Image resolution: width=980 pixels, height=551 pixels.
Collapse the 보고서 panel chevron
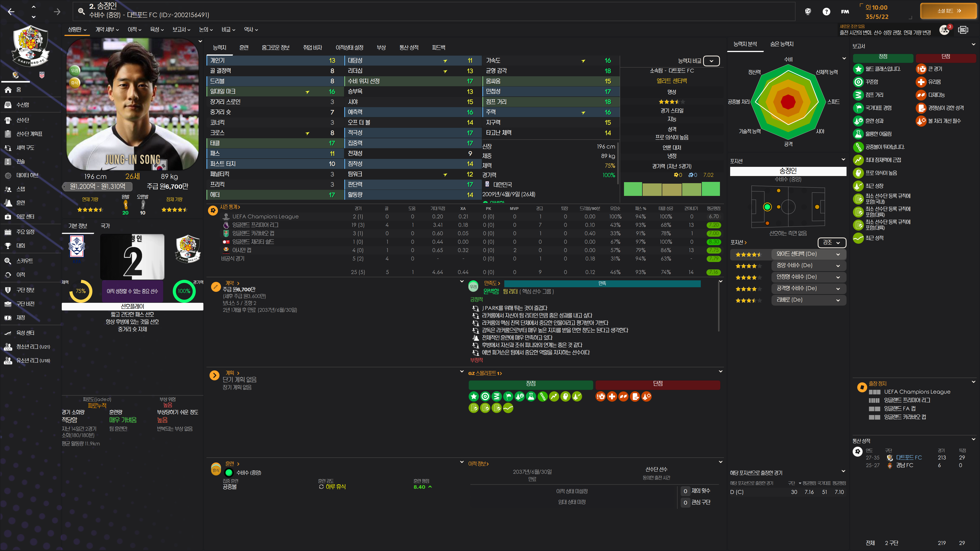click(x=974, y=44)
